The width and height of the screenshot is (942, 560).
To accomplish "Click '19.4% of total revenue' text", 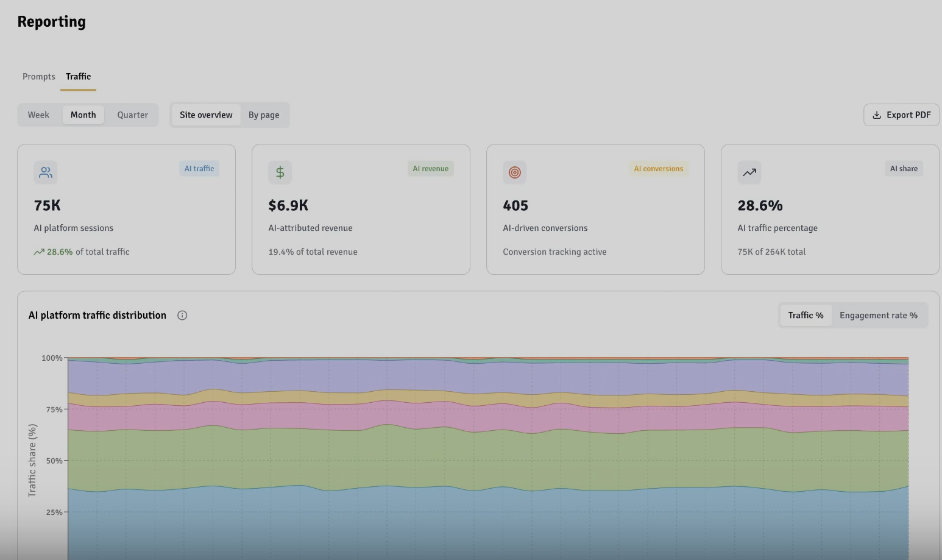I will coord(313,252).
